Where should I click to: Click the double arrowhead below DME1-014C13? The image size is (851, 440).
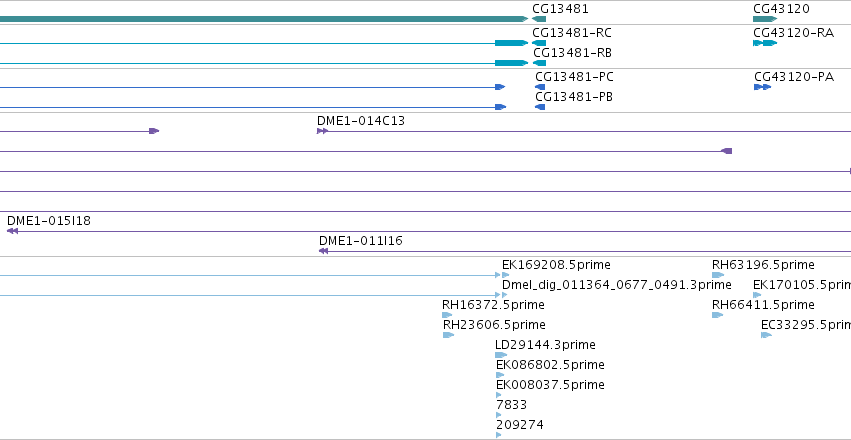tap(322, 131)
